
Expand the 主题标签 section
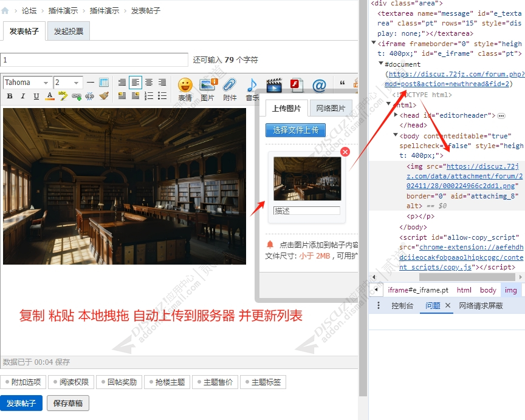point(263,382)
